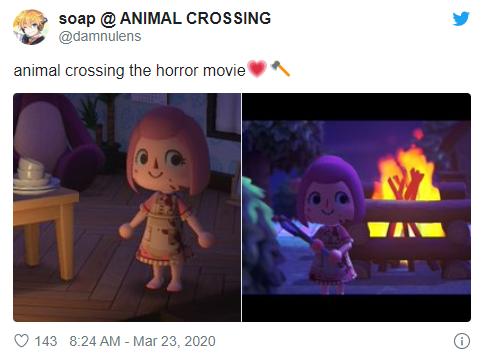This screenshot has width=489, height=362.
Task: Click the axe emoji after the heart
Action: click(280, 69)
